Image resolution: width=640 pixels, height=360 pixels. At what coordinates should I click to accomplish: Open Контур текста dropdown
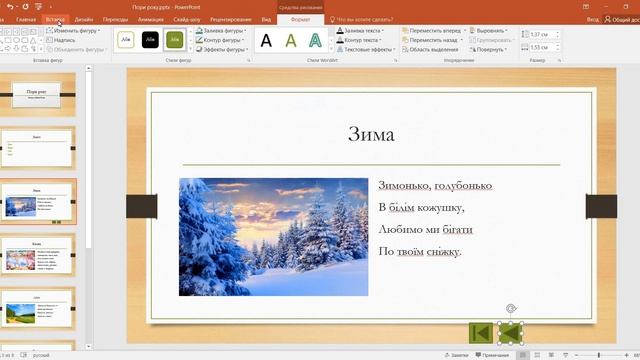pyautogui.click(x=359, y=40)
